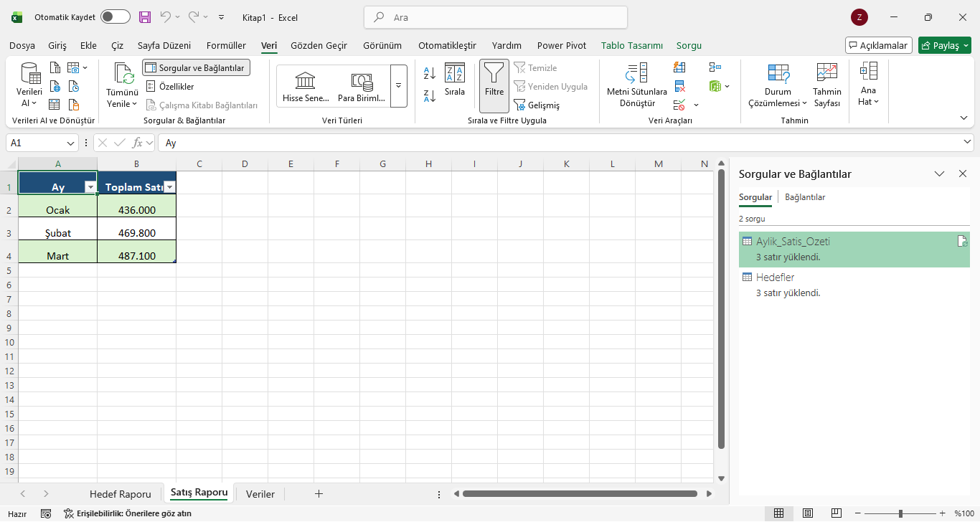Open the Tablo Tasarımı tab
Image resolution: width=980 pixels, height=522 pixels.
pos(632,45)
